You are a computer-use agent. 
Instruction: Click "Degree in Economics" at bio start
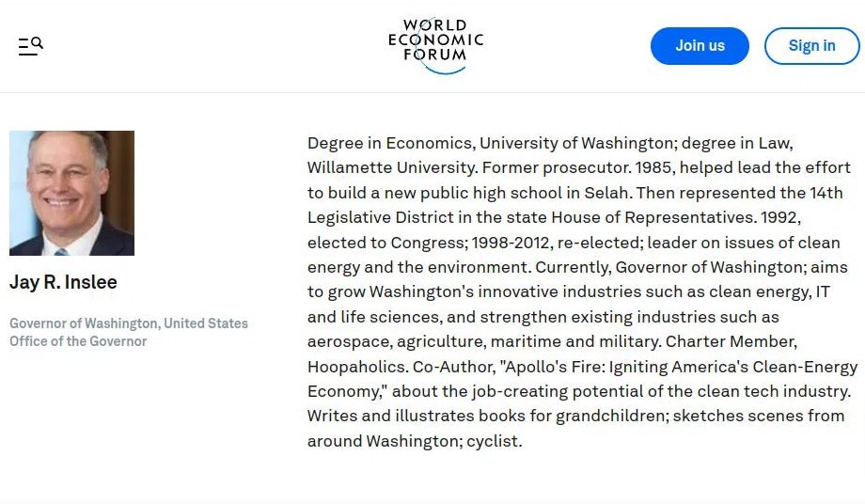(389, 143)
